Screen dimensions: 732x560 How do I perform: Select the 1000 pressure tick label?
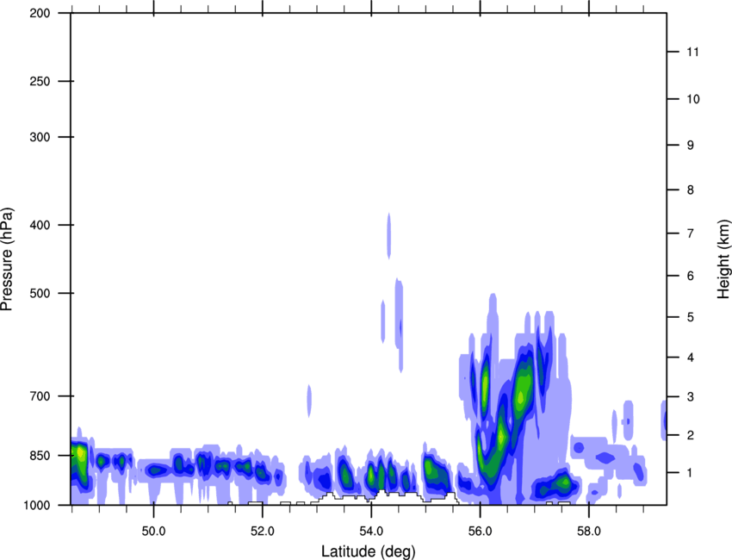[37, 505]
